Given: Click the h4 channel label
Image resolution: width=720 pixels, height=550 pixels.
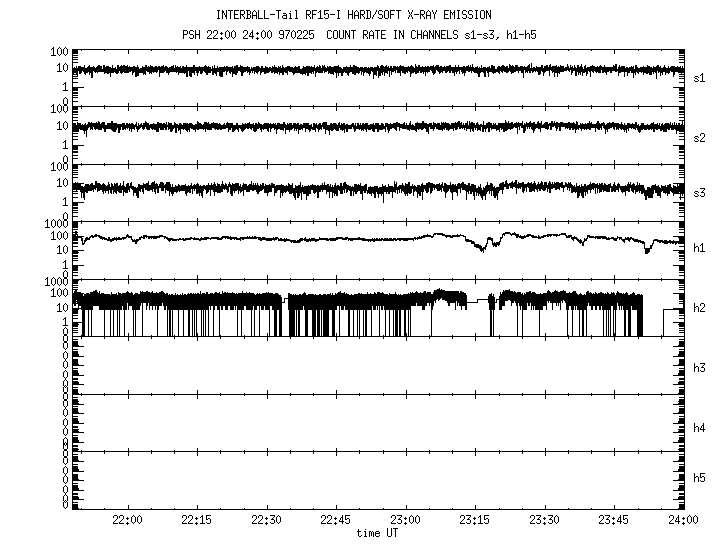Looking at the screenshot, I should click(699, 428).
